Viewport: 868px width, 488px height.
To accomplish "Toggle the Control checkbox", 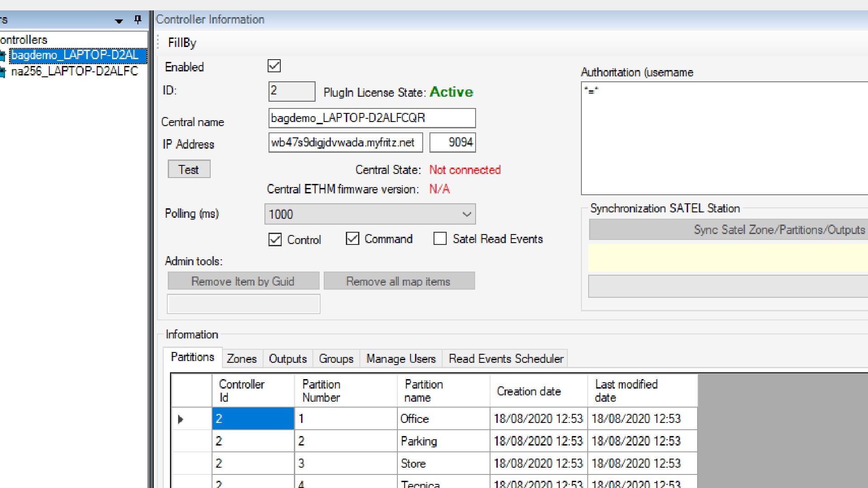I will click(x=275, y=239).
